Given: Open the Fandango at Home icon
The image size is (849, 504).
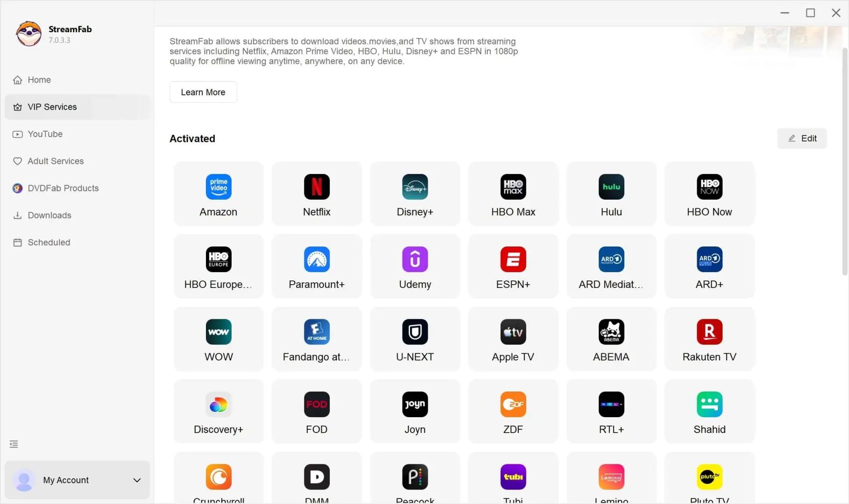Looking at the screenshot, I should (x=317, y=332).
